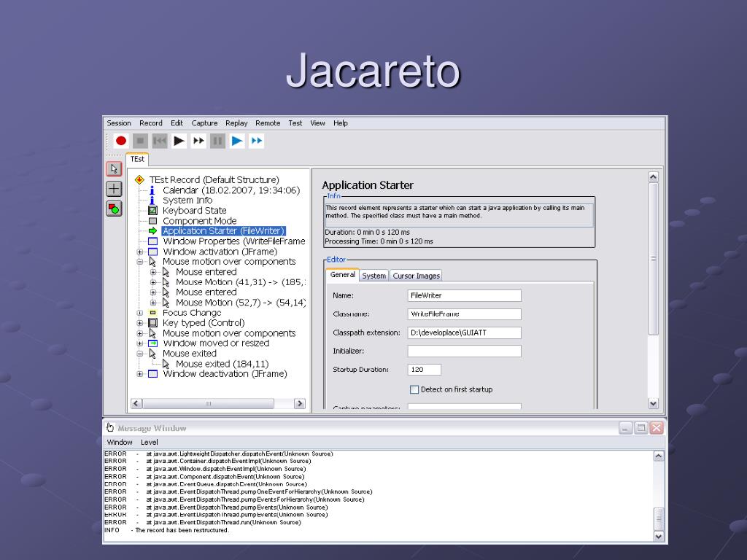Collapse first Mouse motion over components node

point(139,262)
